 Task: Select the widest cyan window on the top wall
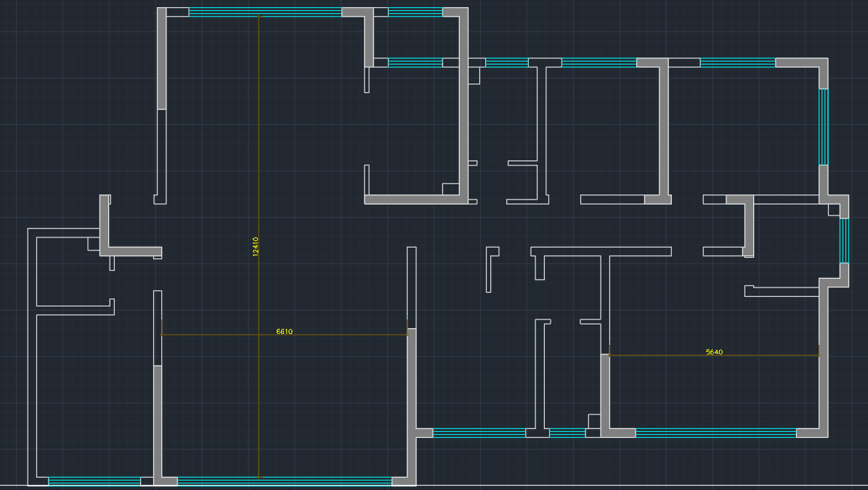(265, 12)
